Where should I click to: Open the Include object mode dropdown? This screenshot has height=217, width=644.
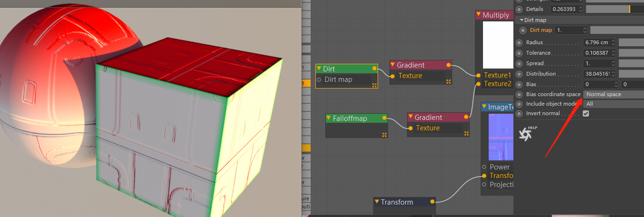(x=613, y=104)
